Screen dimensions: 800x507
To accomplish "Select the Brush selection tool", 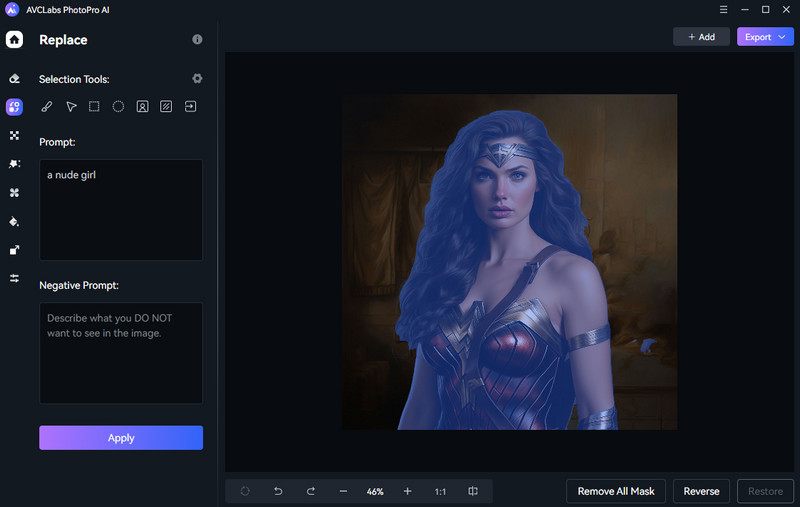I will pyautogui.click(x=46, y=106).
